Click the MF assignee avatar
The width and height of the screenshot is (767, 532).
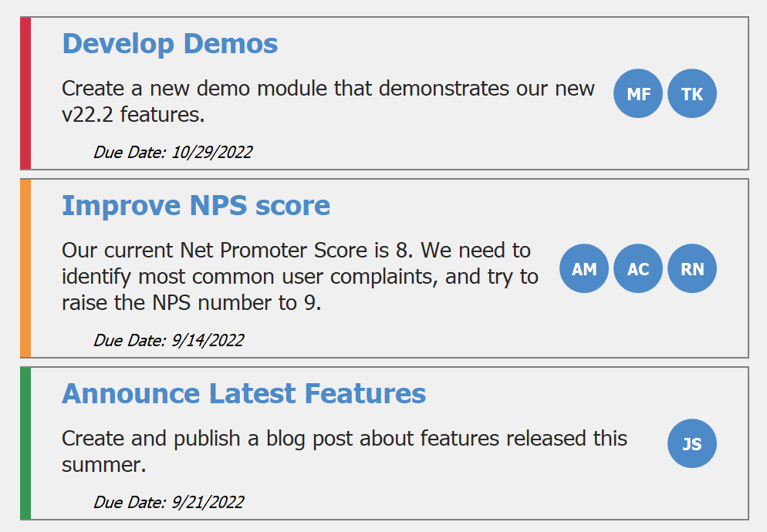(x=638, y=94)
